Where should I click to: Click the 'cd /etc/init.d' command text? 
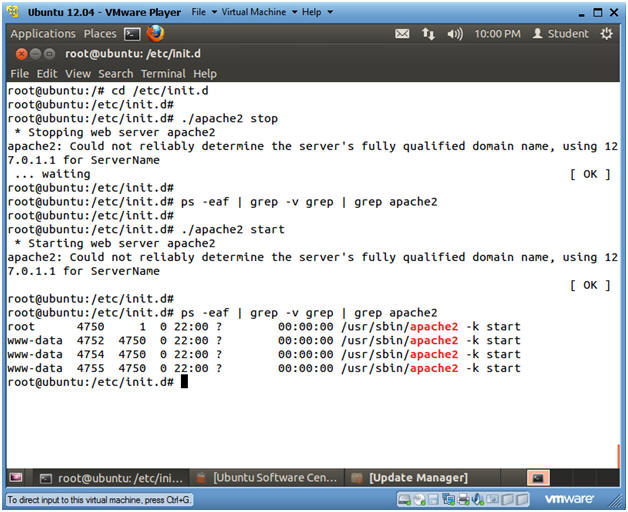tap(160, 91)
